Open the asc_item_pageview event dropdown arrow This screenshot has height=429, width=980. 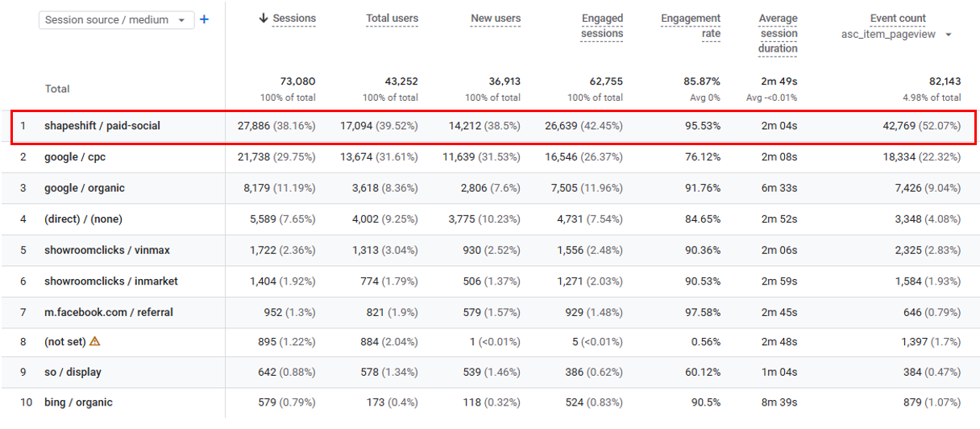[948, 35]
